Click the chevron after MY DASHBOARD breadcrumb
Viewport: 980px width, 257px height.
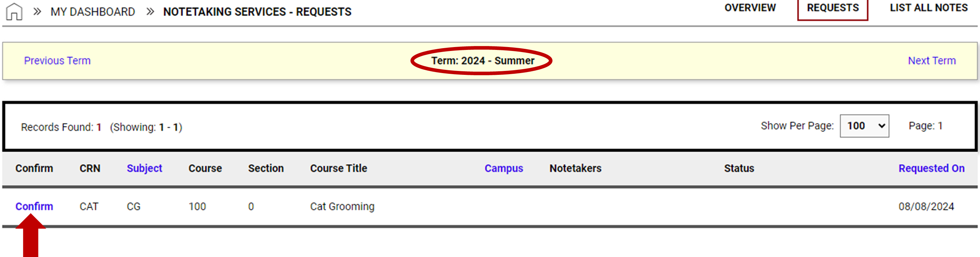coord(151,11)
